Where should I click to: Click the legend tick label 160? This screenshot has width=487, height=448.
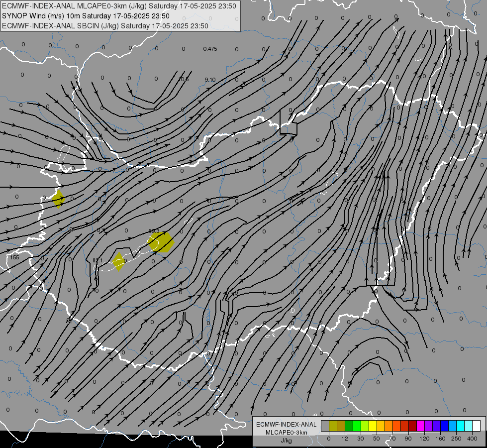pyautogui.click(x=440, y=439)
